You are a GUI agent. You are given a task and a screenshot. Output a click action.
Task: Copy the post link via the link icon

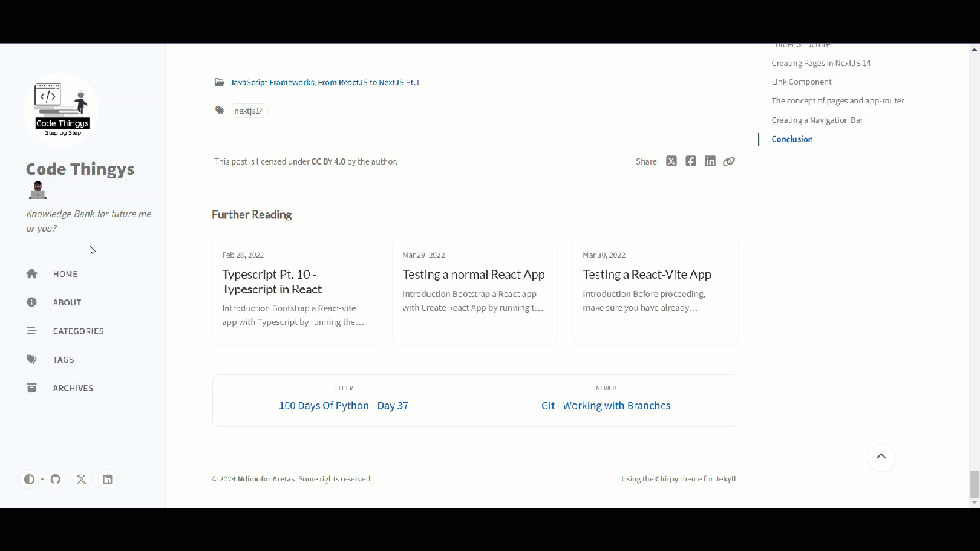(x=729, y=161)
